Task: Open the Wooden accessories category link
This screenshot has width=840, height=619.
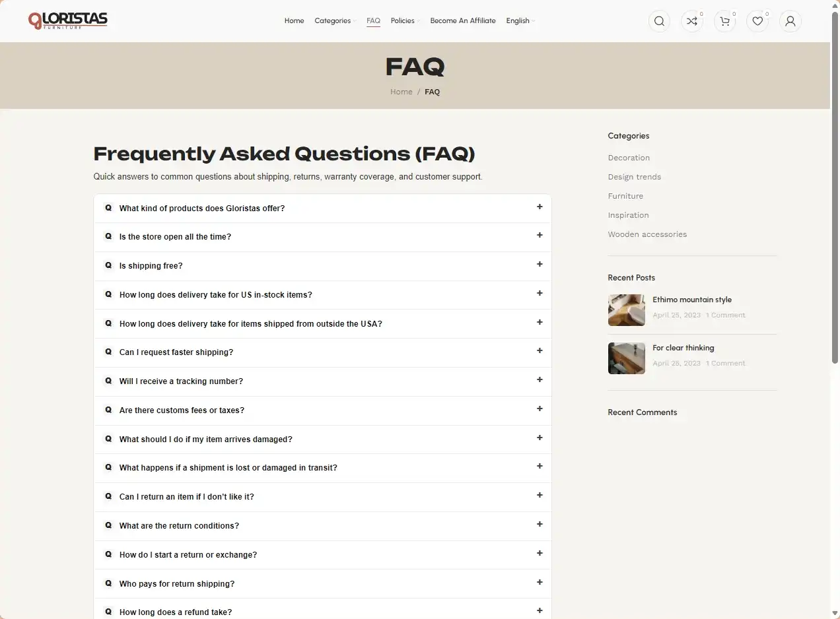Action: [x=647, y=234]
